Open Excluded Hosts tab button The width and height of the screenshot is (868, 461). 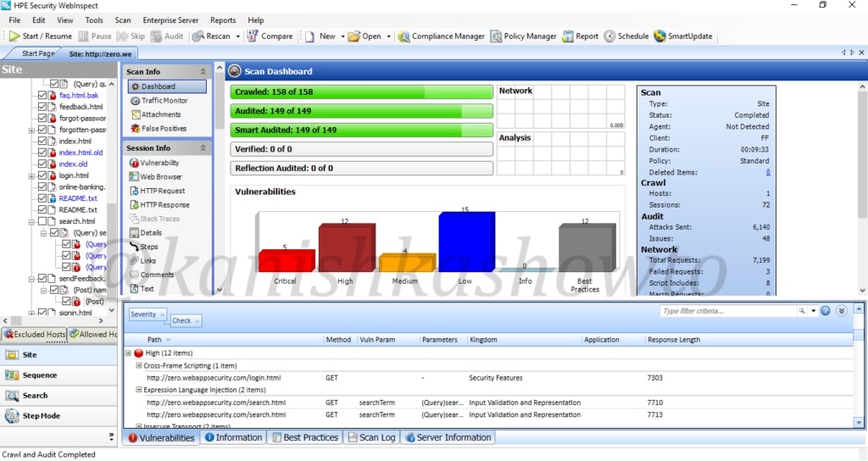pos(34,334)
